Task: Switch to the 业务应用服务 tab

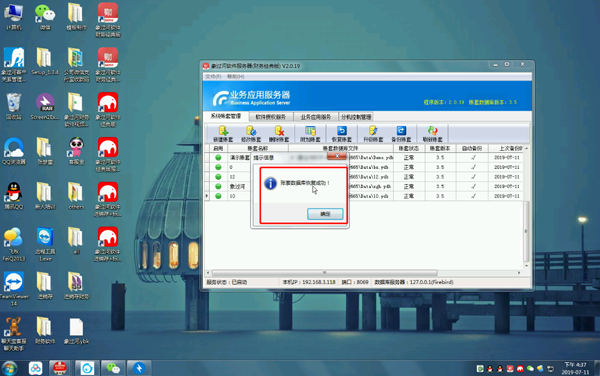Action: pyautogui.click(x=316, y=117)
